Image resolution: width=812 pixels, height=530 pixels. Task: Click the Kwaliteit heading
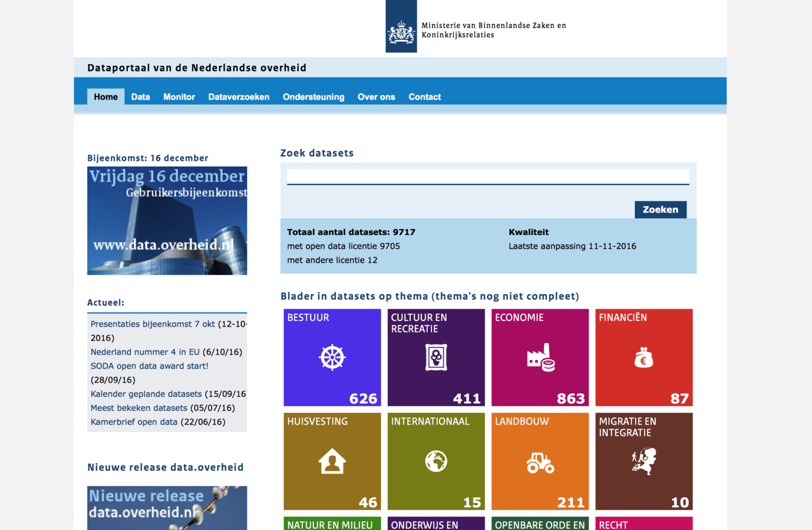point(529,232)
